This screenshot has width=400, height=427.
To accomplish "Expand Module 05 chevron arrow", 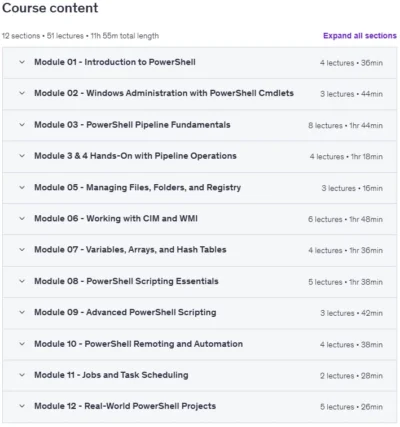I will pos(22,187).
